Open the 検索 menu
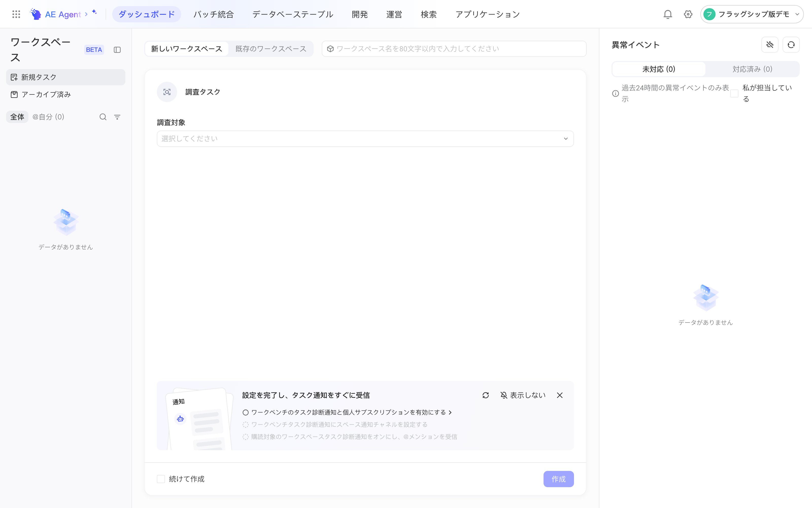Screen dimensions: 812x508 point(429,14)
